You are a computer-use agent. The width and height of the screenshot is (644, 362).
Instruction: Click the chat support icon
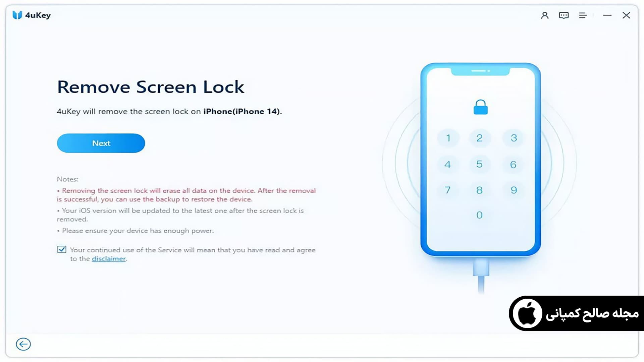564,15
